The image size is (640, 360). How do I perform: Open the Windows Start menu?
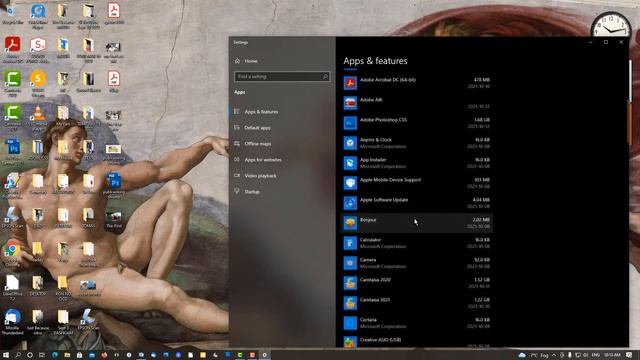6,355
